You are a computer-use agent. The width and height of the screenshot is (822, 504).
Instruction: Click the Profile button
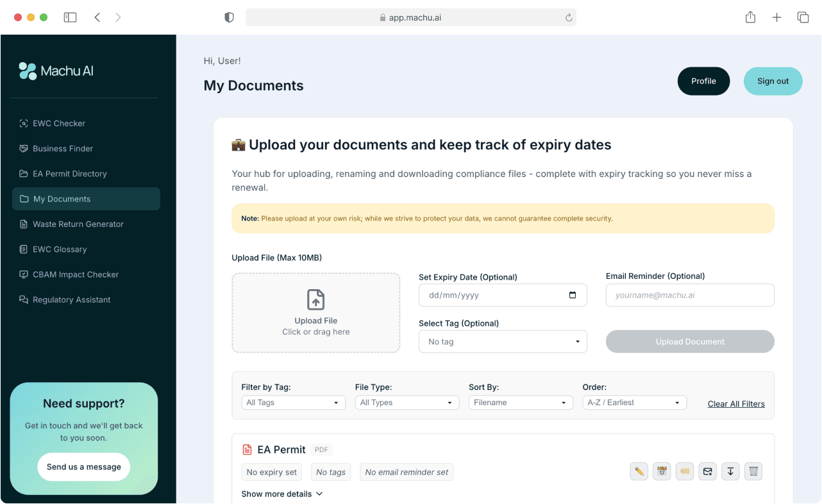pyautogui.click(x=703, y=81)
